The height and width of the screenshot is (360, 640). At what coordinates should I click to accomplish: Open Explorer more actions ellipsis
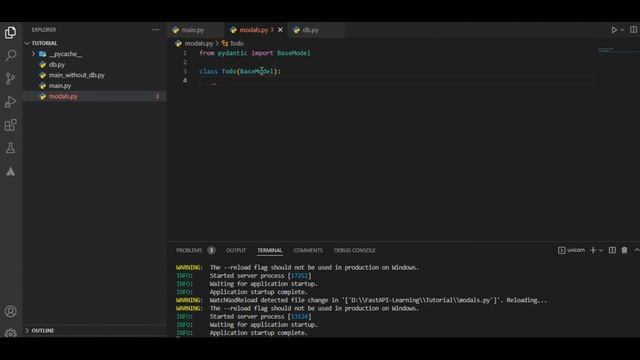156,30
